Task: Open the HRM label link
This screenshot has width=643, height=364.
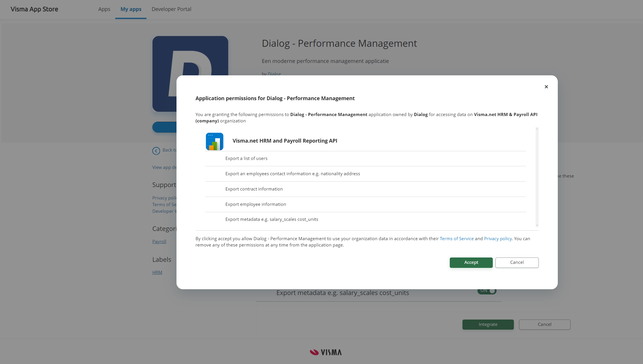Action: 157,272
